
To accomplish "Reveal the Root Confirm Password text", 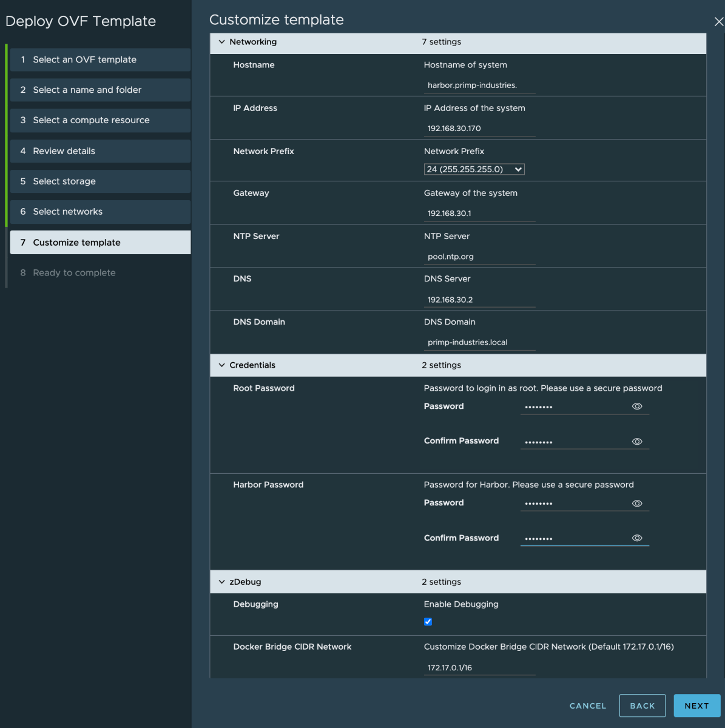I will pos(636,442).
